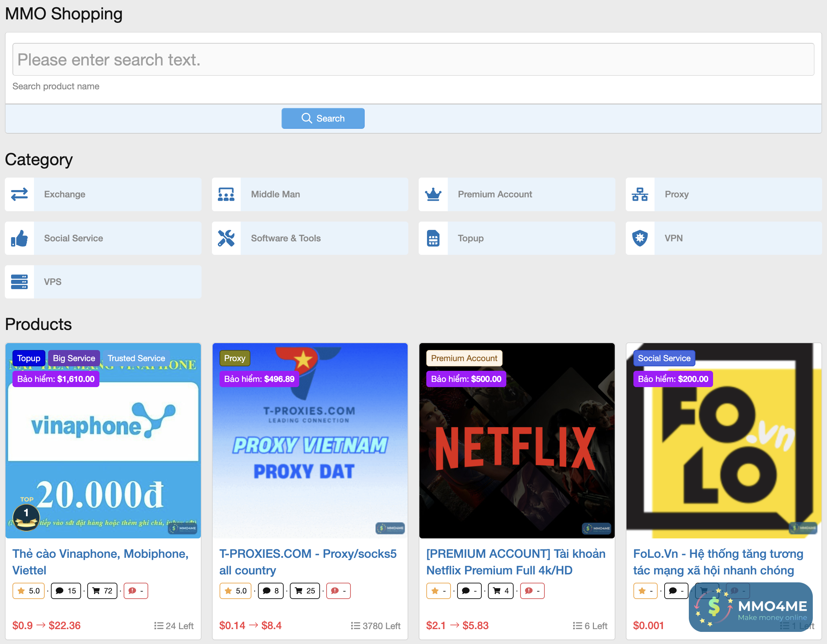Click the VPS server stack icon
The height and width of the screenshot is (644, 827).
coord(19,282)
